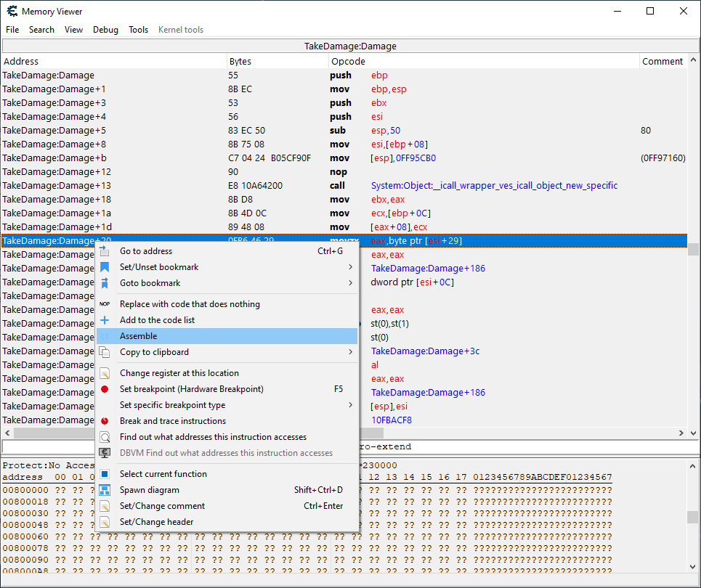Viewport: 701px width, 588px height.
Task: Click the magnifier icon for Find out addresses
Action: click(x=105, y=437)
